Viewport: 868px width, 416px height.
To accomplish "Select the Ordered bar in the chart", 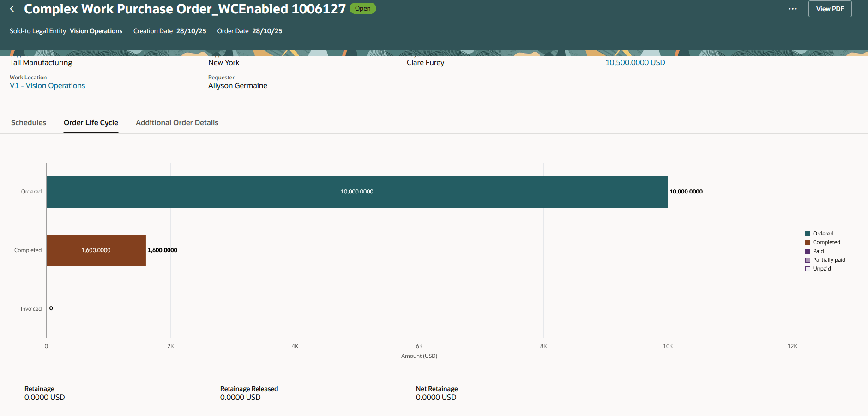I will click(356, 191).
